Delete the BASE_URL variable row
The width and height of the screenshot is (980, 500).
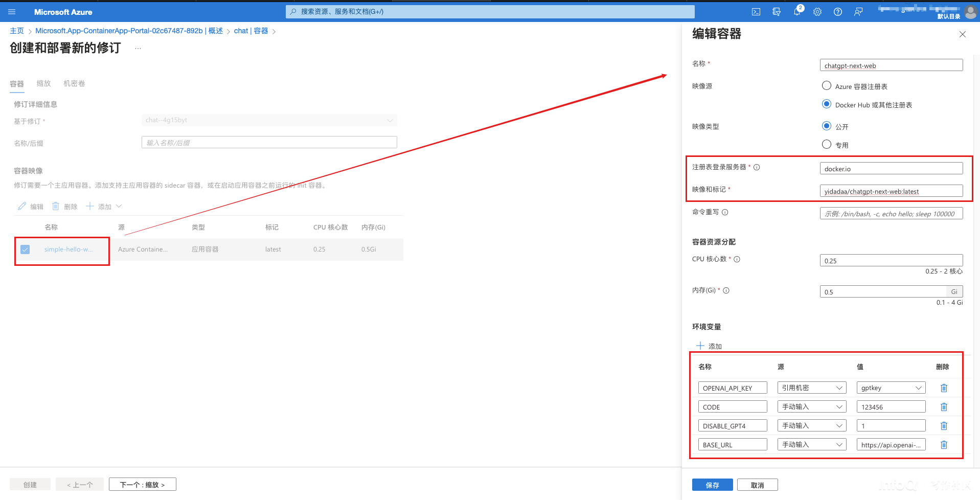point(944,445)
